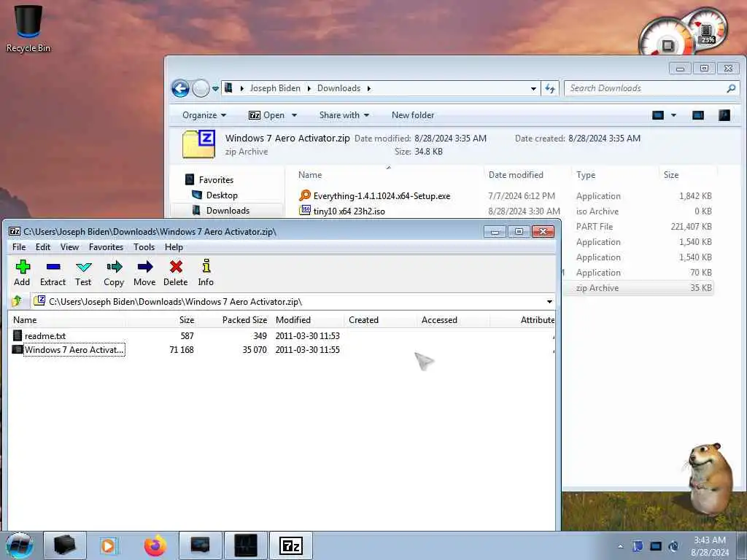The width and height of the screenshot is (747, 560).
Task: Open the Favorites menu in 7-Zip
Action: [x=107, y=247]
